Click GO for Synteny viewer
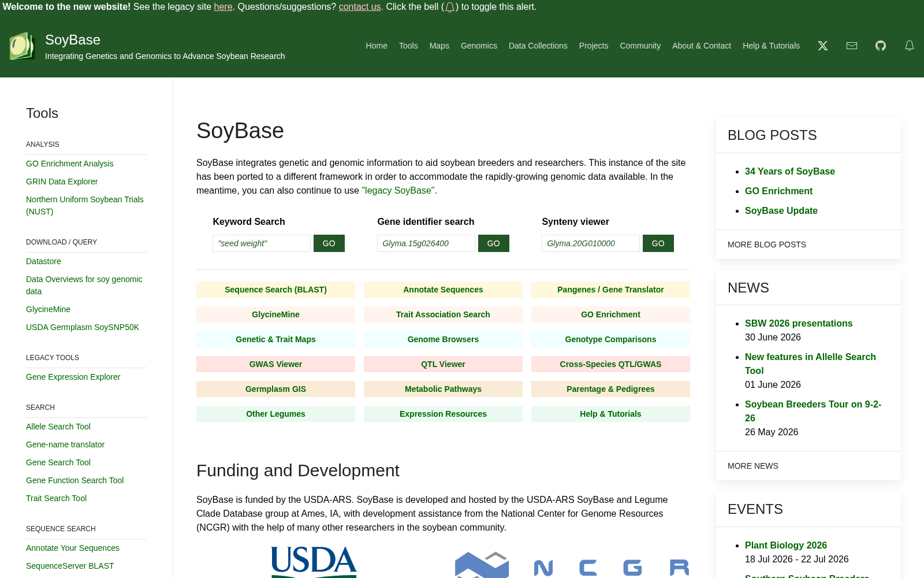924x578 pixels. click(658, 243)
